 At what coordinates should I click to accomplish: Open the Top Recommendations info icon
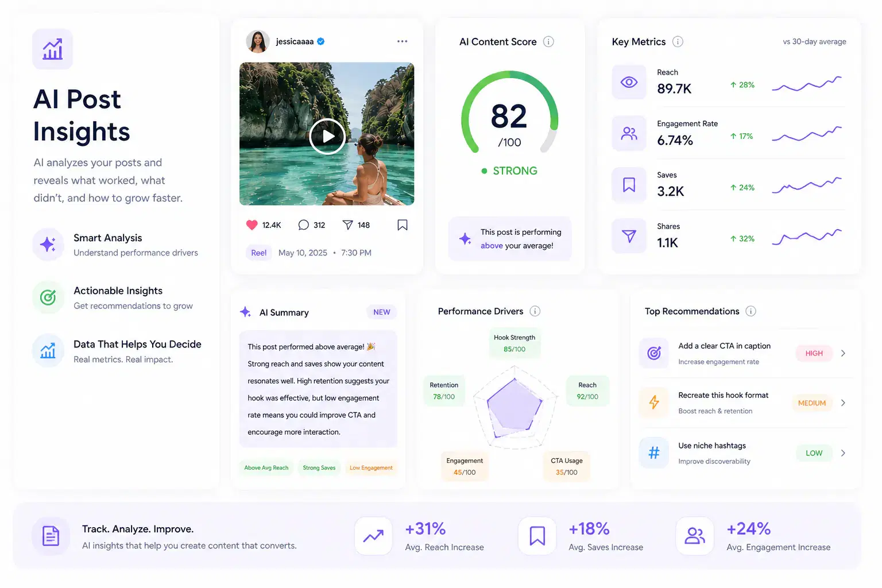(751, 311)
